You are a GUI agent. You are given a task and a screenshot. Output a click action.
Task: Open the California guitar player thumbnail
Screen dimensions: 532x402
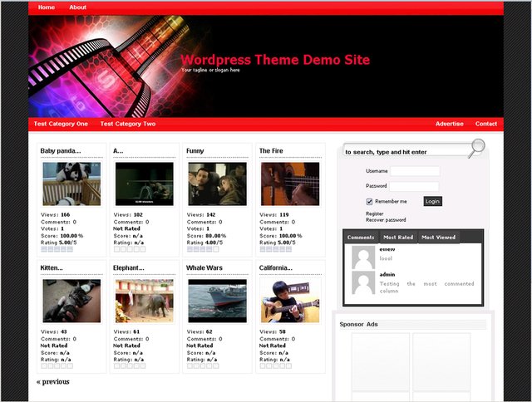[290, 301]
